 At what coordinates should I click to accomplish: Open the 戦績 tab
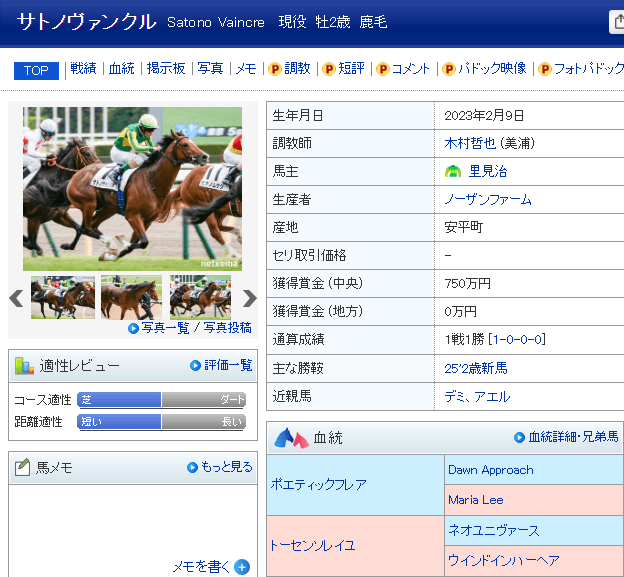click(83, 68)
